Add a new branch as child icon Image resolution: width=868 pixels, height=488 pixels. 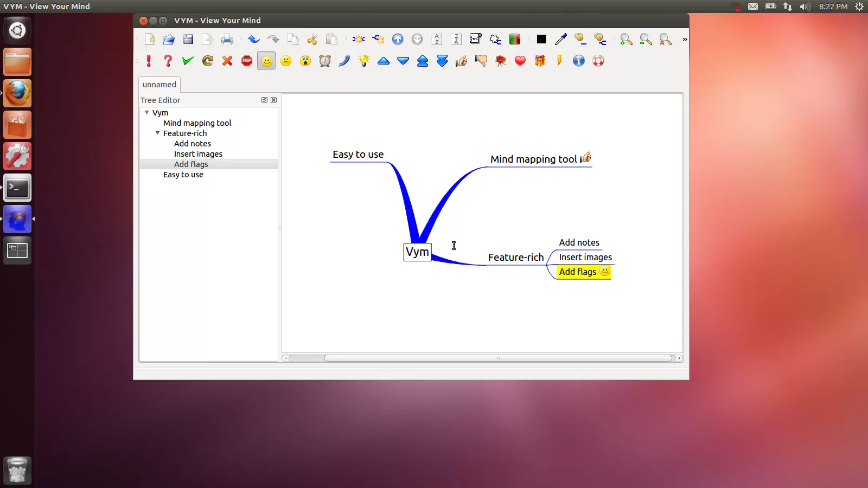[x=378, y=39]
